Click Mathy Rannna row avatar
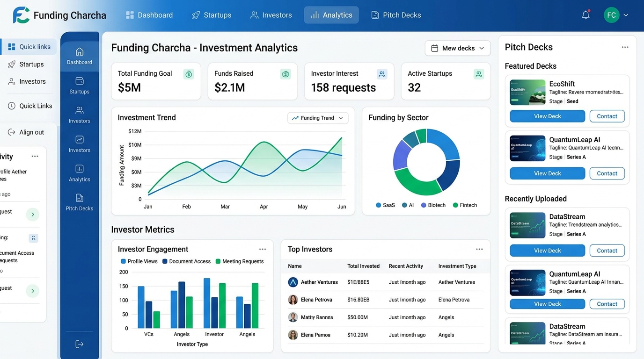644x359 pixels. pyautogui.click(x=293, y=317)
